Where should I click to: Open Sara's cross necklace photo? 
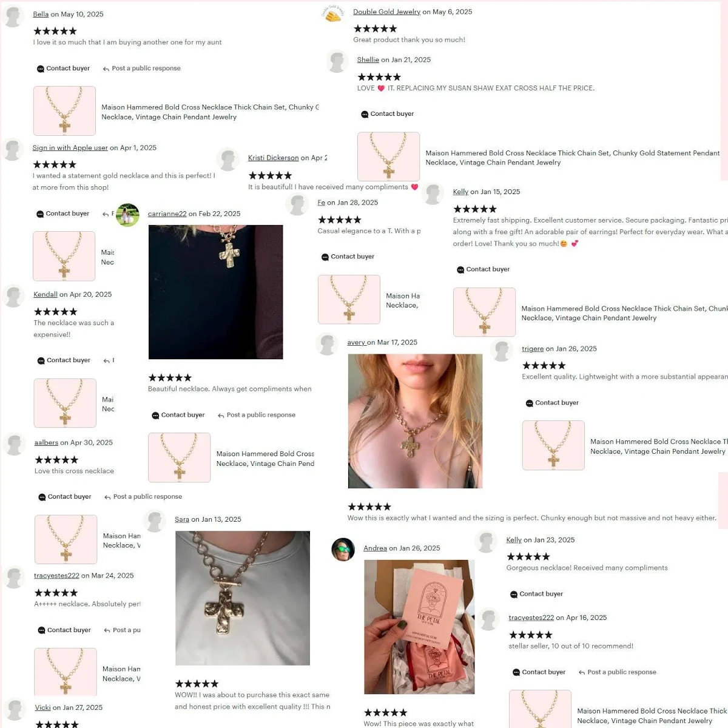(243, 598)
